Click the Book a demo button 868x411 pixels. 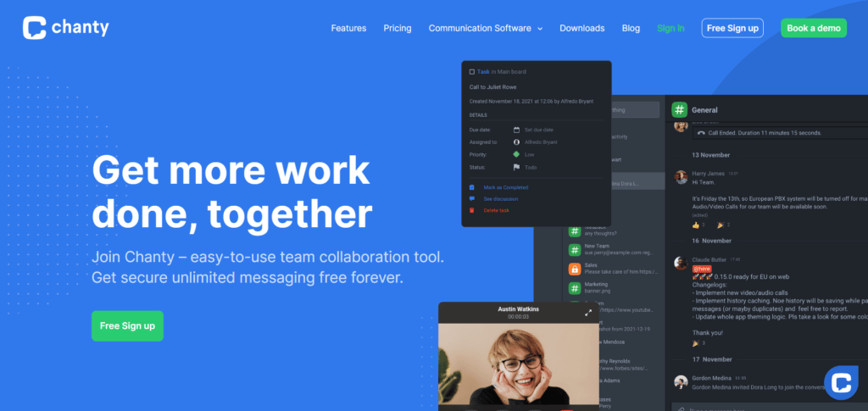pos(813,28)
